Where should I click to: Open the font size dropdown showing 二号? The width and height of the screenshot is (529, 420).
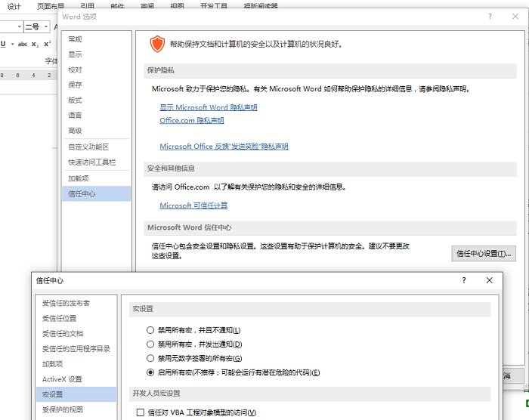[x=46, y=26]
